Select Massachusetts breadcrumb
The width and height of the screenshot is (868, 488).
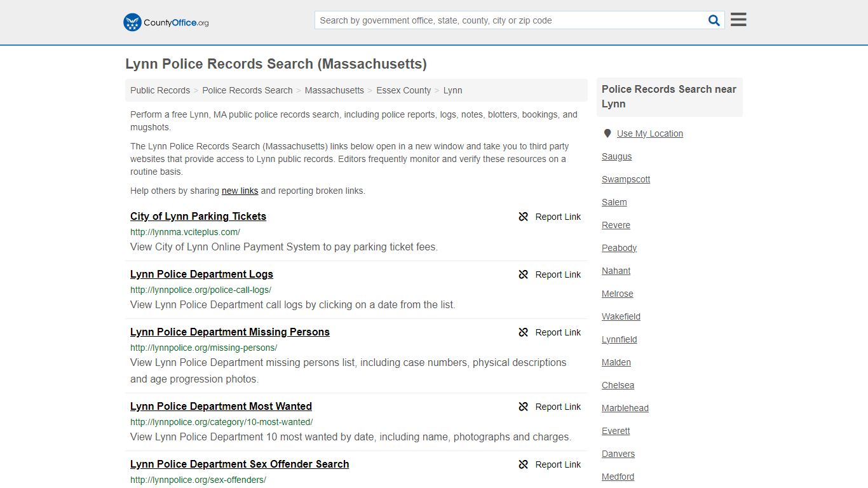click(334, 90)
